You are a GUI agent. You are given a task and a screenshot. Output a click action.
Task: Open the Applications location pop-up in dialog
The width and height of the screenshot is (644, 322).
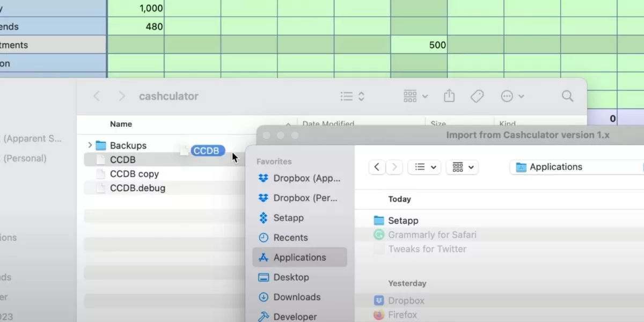point(577,167)
